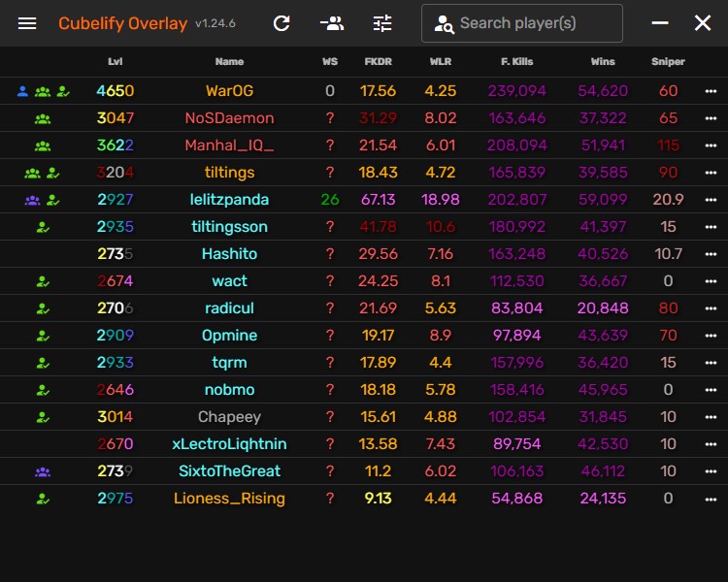Open options menu for Opmine row
Image resolution: width=728 pixels, height=582 pixels.
(x=711, y=336)
